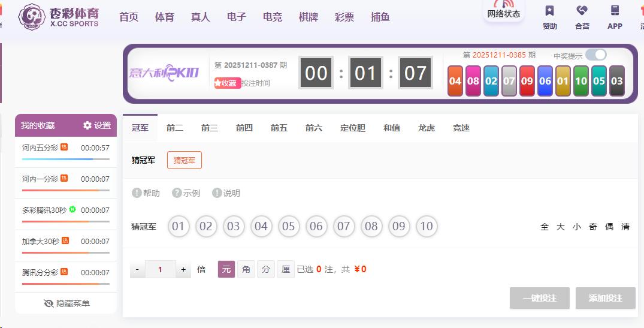
Task: Click the favorite (收藏) star badge
Action: click(228, 83)
